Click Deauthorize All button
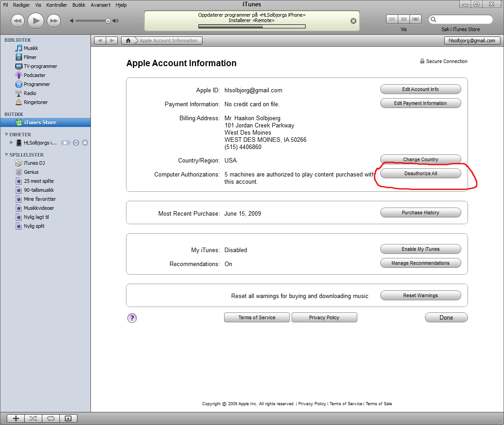 [420, 173]
